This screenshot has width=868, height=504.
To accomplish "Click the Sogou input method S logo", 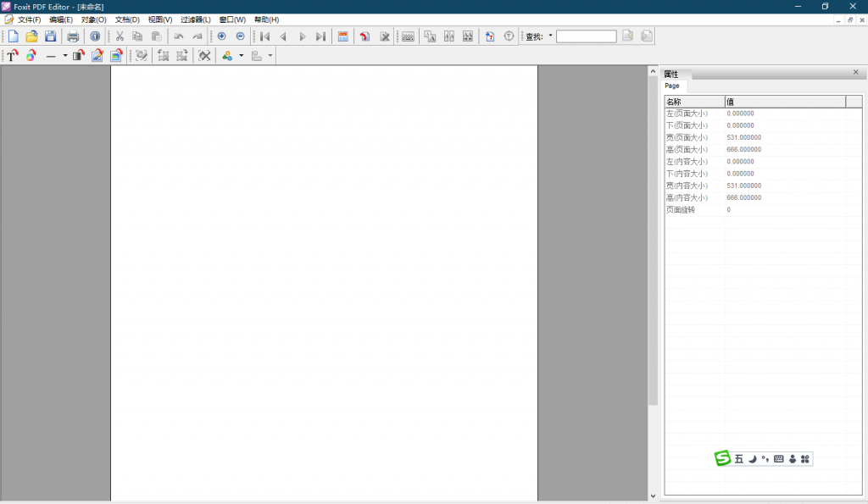I will coord(722,458).
